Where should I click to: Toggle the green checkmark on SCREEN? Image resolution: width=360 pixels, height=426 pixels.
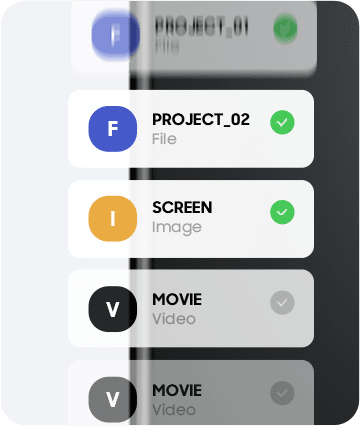click(x=282, y=212)
